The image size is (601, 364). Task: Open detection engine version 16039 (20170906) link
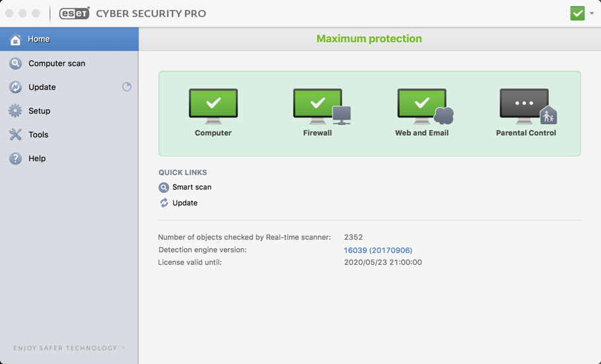click(x=378, y=250)
